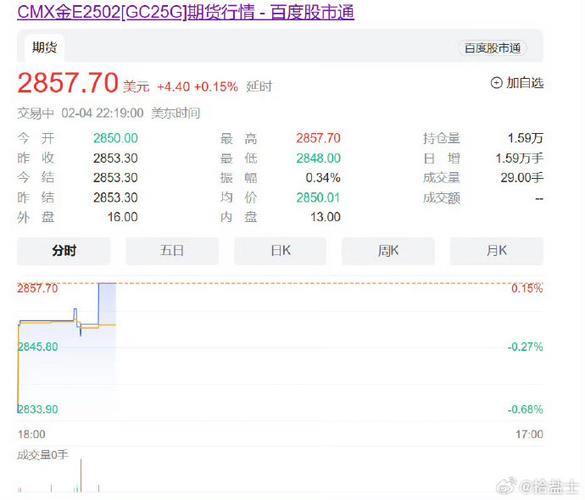Click the 内盘 value 13.00

click(x=325, y=217)
